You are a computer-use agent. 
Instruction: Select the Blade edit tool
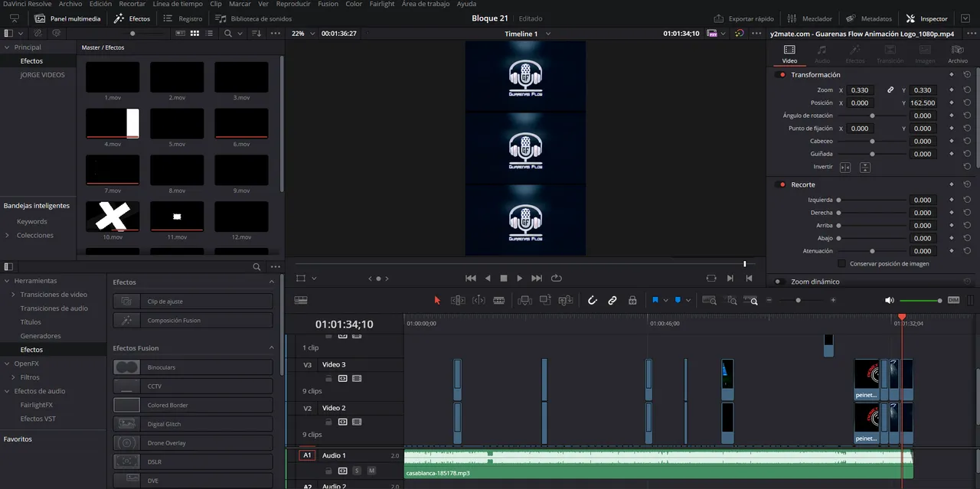(499, 301)
